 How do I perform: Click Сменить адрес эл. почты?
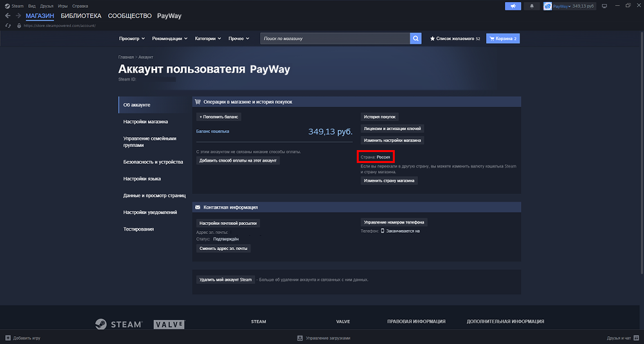click(x=223, y=248)
